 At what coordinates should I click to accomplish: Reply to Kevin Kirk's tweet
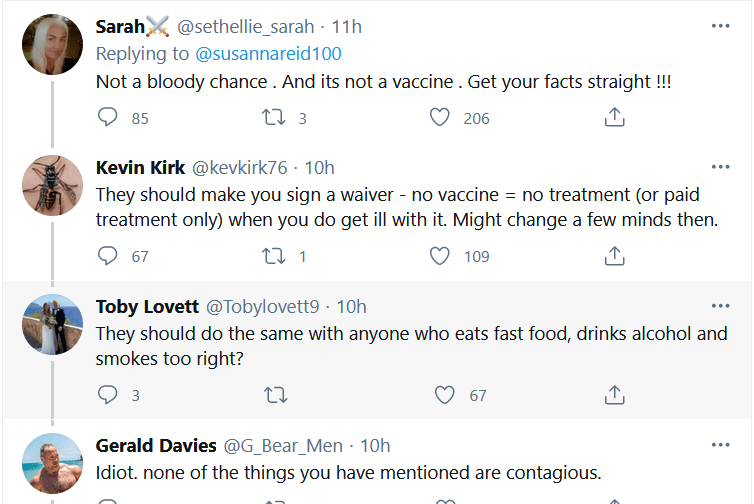tap(108, 256)
